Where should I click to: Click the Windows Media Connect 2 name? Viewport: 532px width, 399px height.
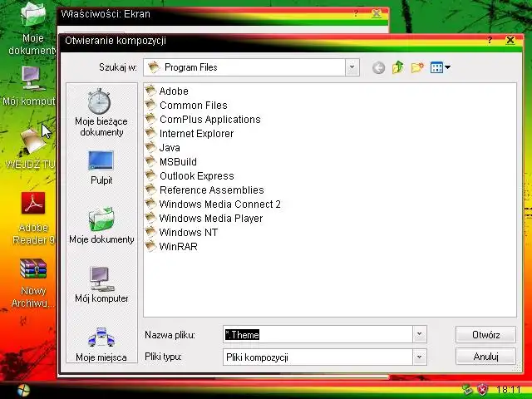tap(219, 204)
